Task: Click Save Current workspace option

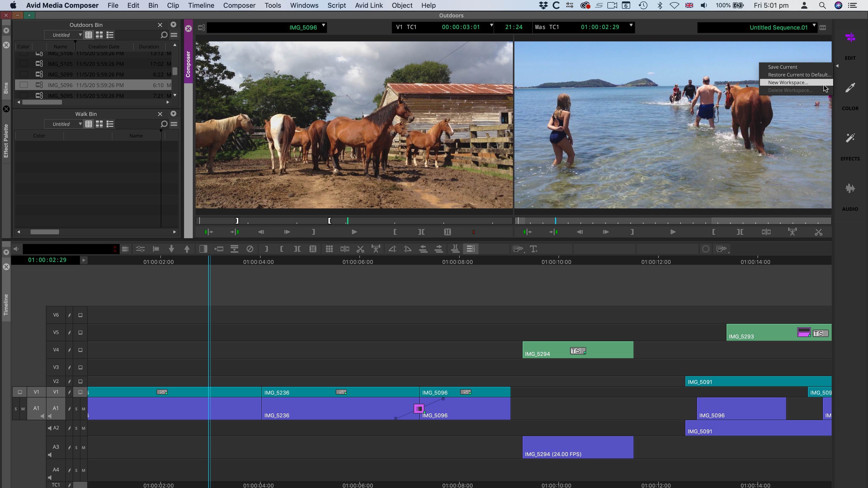Action: click(x=782, y=66)
